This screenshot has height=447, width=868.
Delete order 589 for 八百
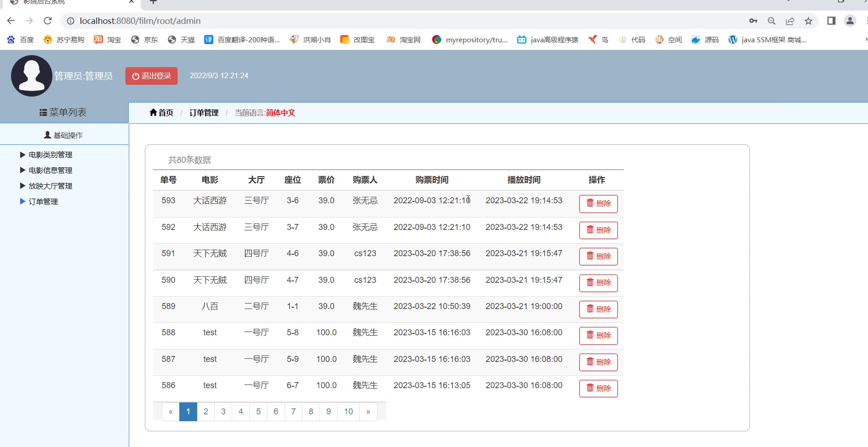coord(598,309)
